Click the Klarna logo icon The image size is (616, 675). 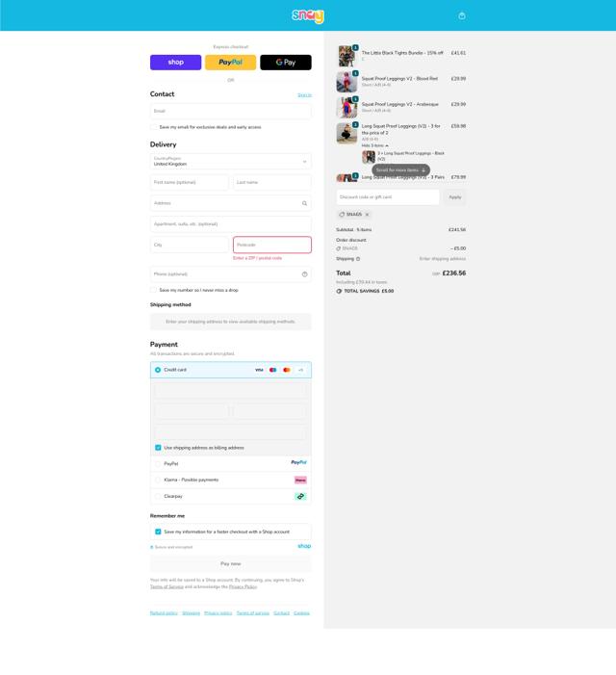[x=300, y=480]
